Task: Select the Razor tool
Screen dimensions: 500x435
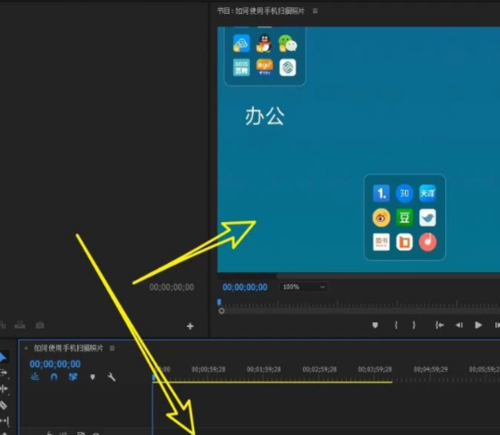Action: 3,405
